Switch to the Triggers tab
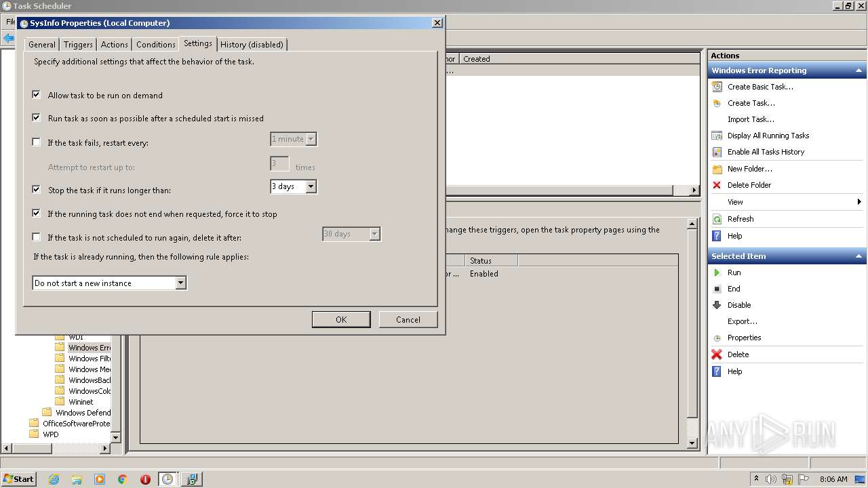 (78, 44)
